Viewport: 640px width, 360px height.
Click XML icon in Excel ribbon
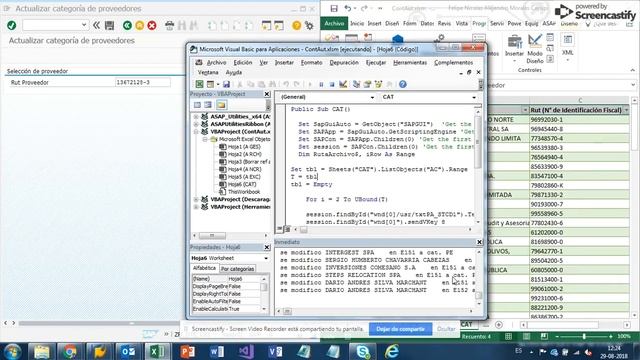tap(568, 45)
